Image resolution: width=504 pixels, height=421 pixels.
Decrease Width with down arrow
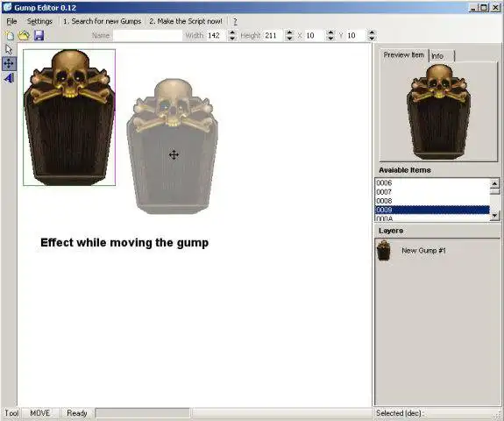(x=232, y=38)
